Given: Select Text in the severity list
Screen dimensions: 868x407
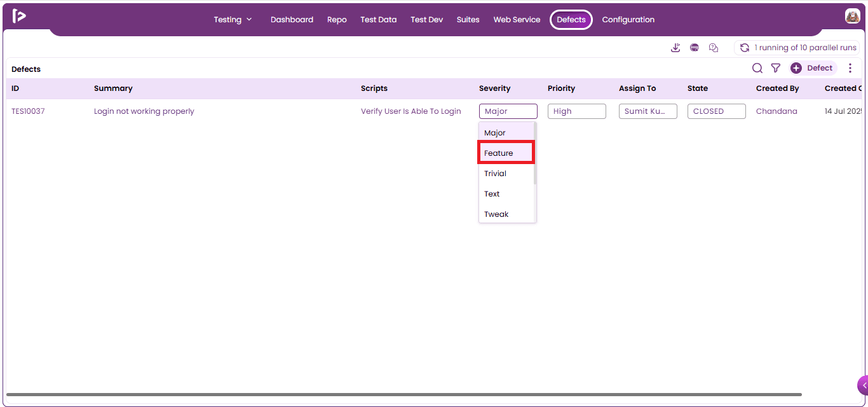Looking at the screenshot, I should [x=506, y=194].
